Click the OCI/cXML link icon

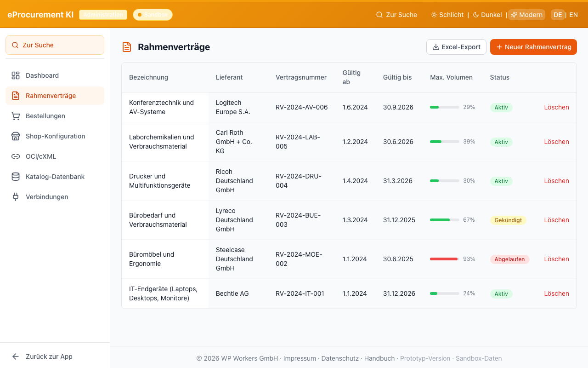[16, 156]
